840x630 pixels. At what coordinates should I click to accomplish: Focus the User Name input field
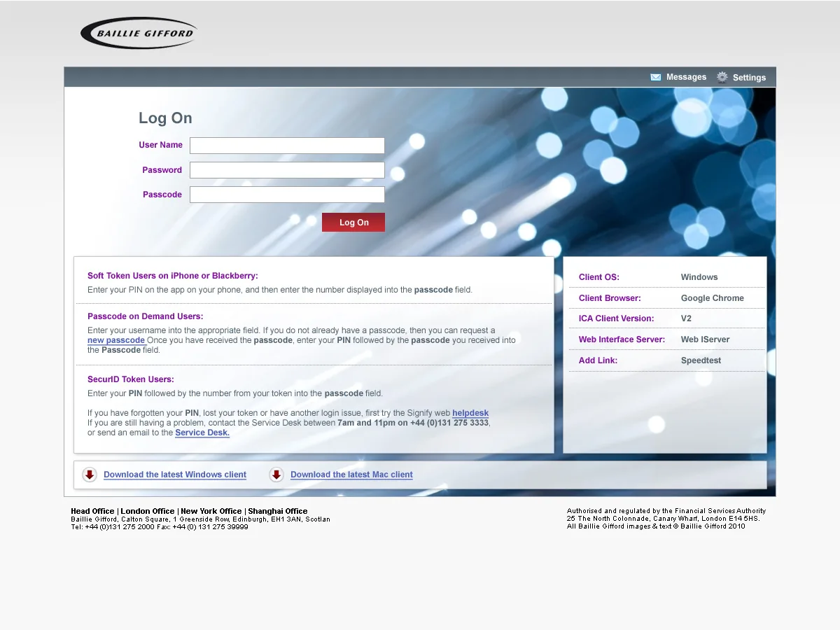pyautogui.click(x=287, y=146)
